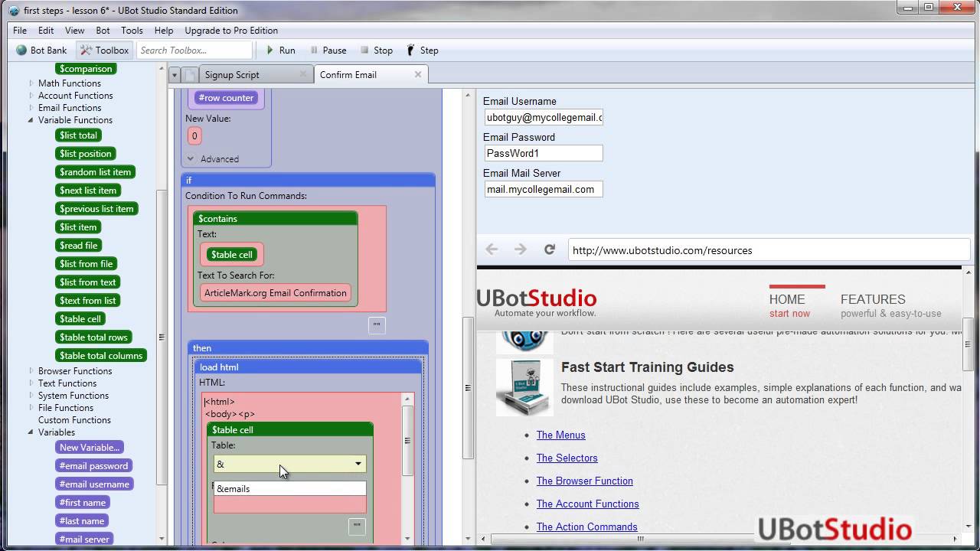Close the Confirm Email tab
This screenshot has width=980, height=551.
[x=418, y=74]
